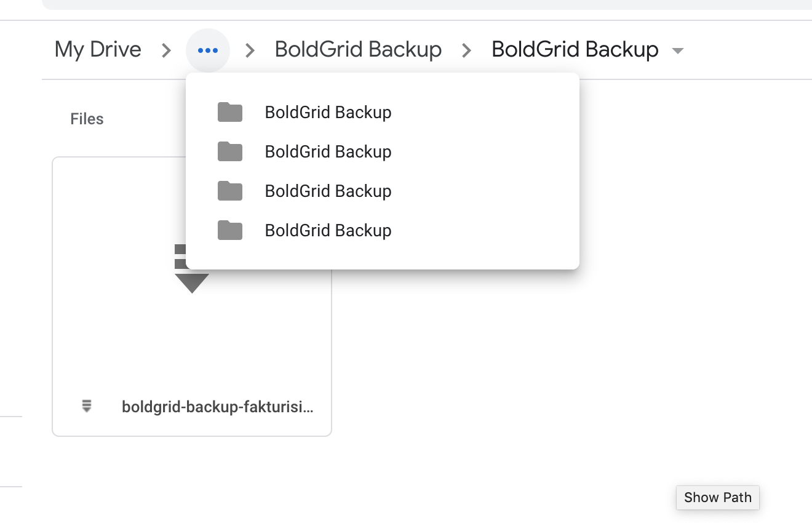Click the chevron after the ellipsis breadcrumb
Screen dimensions: 812x523
pos(249,50)
